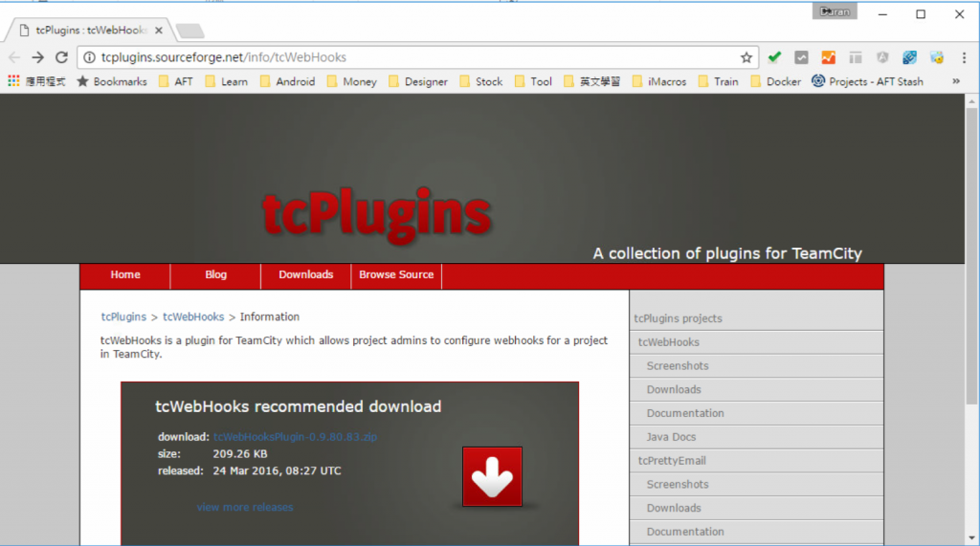Click the scrollbar up arrow

(x=971, y=100)
